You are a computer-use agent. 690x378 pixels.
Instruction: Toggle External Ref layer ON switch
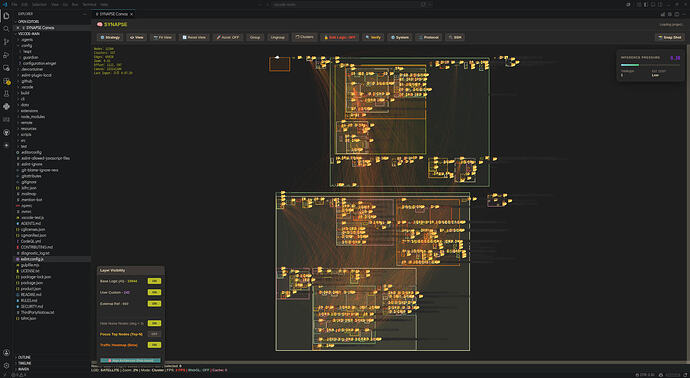pos(154,304)
